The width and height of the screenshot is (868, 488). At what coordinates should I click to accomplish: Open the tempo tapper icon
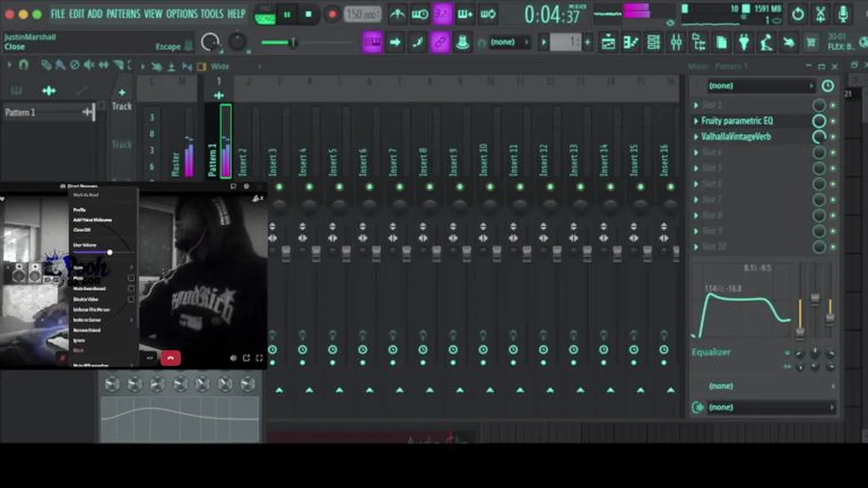(x=766, y=43)
